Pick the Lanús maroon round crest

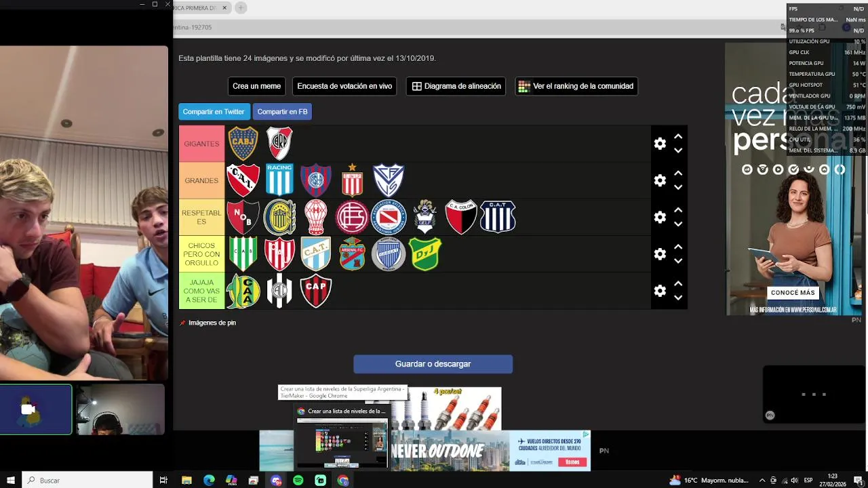point(352,217)
